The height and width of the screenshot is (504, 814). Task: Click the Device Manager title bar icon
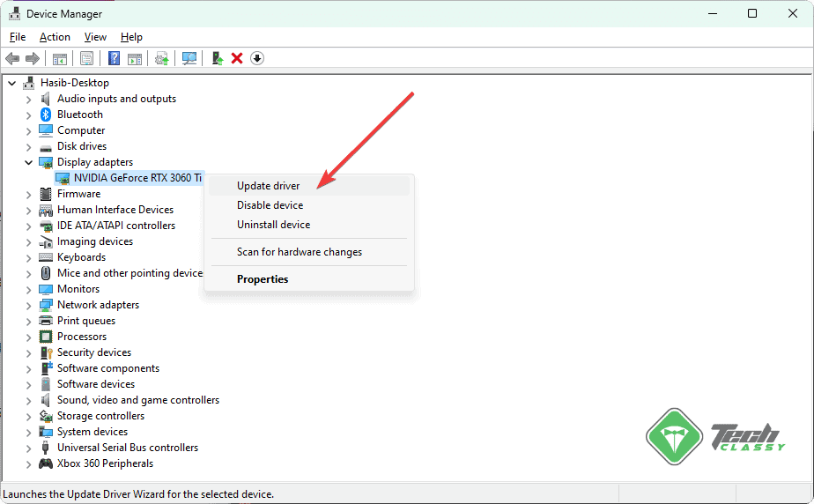(14, 13)
